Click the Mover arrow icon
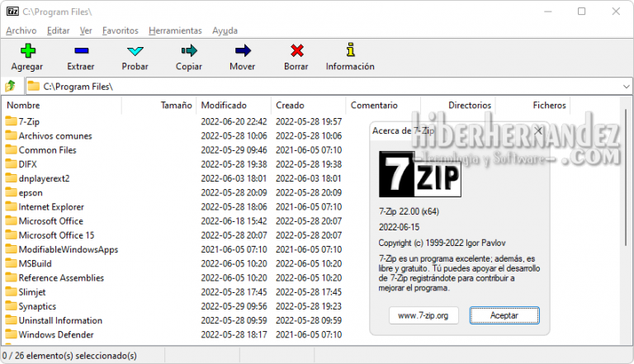634x364 pixels. coord(242,51)
